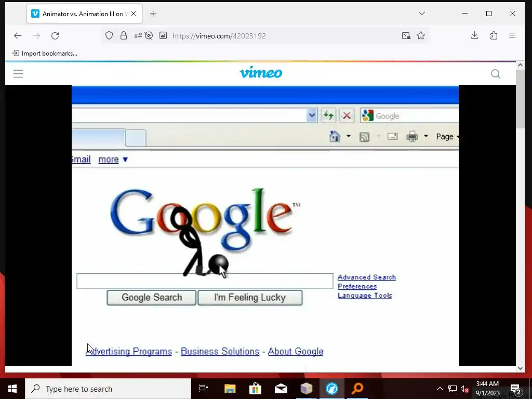The height and width of the screenshot is (399, 532).
Task: Click the Vimeo video player area
Action: click(261, 225)
